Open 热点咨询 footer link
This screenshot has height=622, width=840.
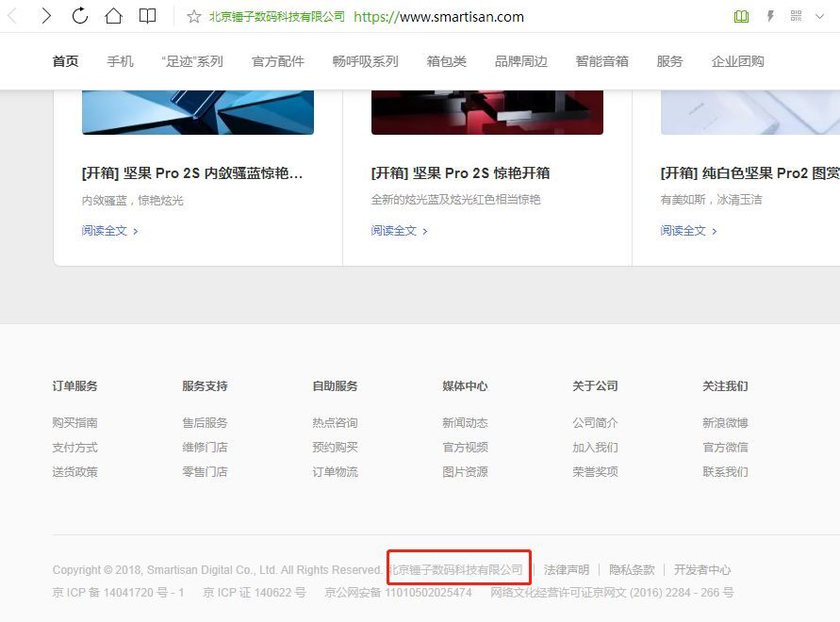pos(336,423)
